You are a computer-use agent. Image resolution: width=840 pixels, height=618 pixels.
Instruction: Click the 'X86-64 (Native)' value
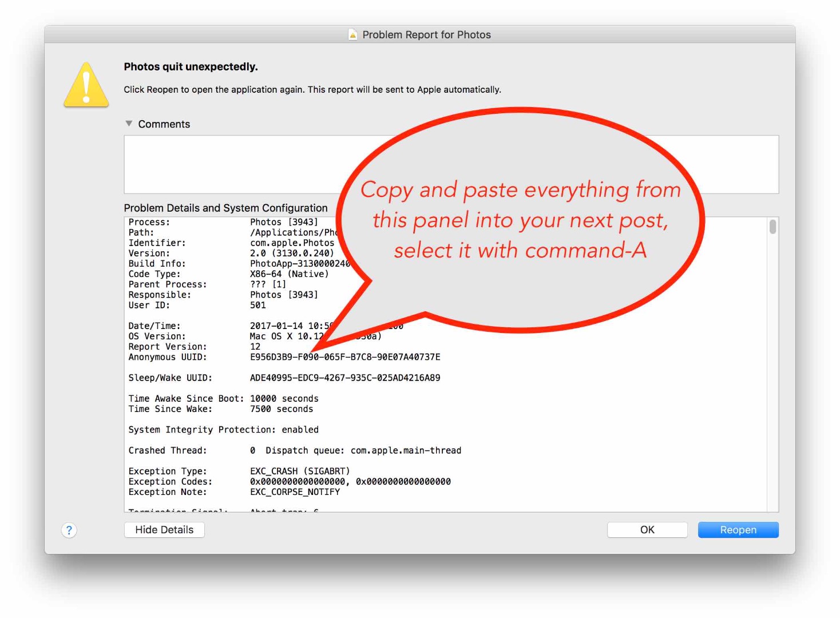click(x=289, y=274)
